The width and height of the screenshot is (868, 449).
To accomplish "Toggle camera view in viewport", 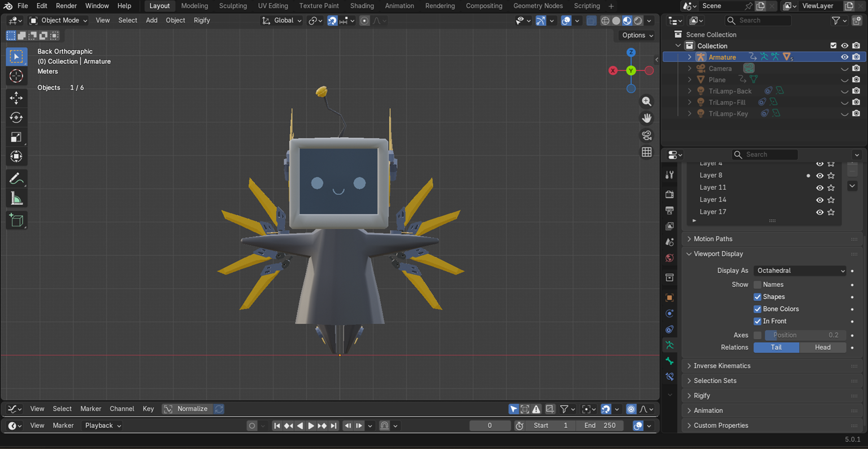I will pyautogui.click(x=646, y=136).
